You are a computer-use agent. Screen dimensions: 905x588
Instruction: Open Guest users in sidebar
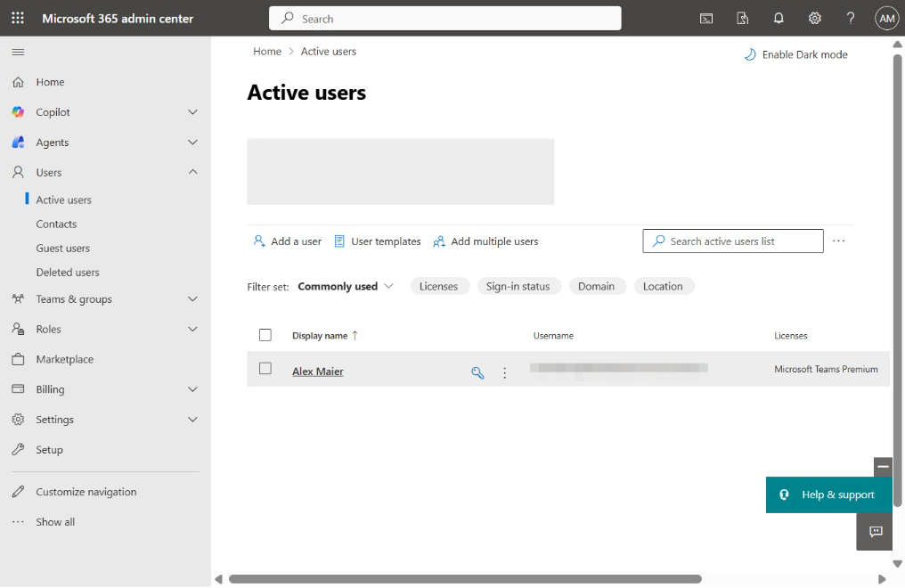[63, 249]
